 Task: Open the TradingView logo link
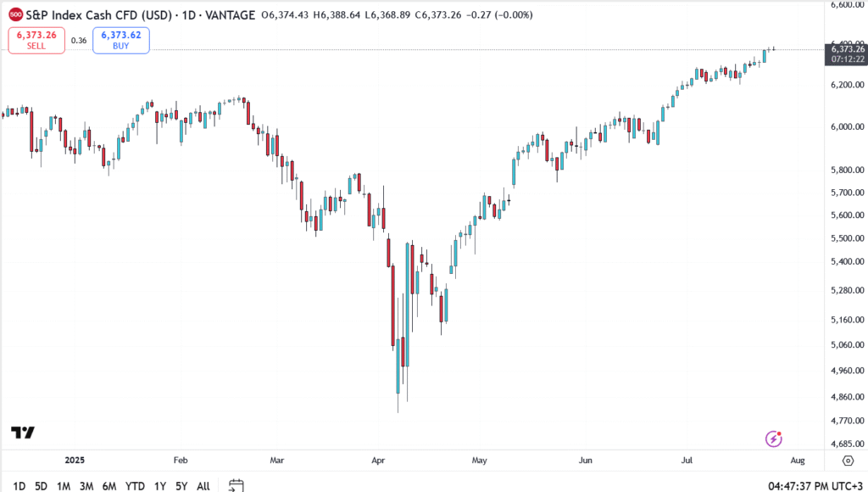23,433
